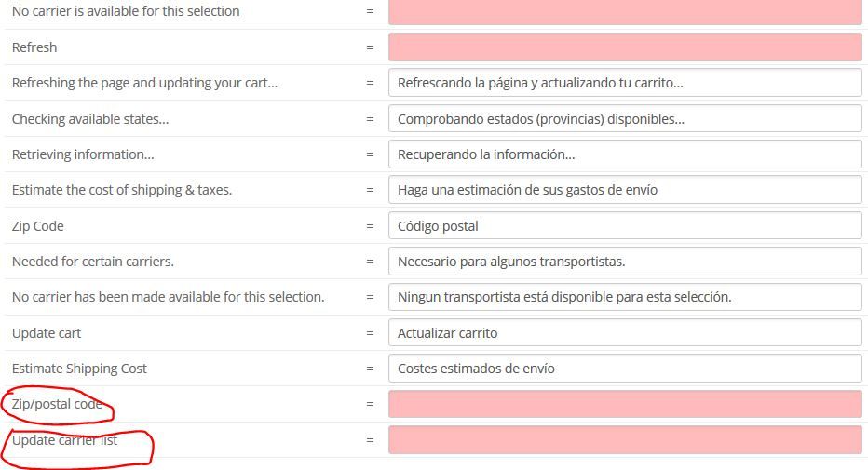Click the 'Recuperando la información...' field
This screenshot has height=470, width=868.
pyautogui.click(x=625, y=154)
